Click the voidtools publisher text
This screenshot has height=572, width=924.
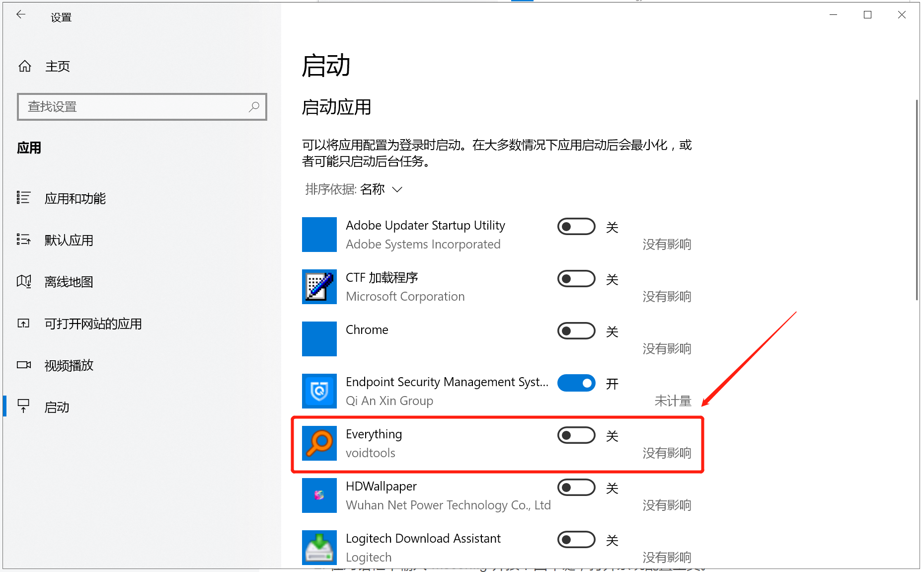(371, 453)
